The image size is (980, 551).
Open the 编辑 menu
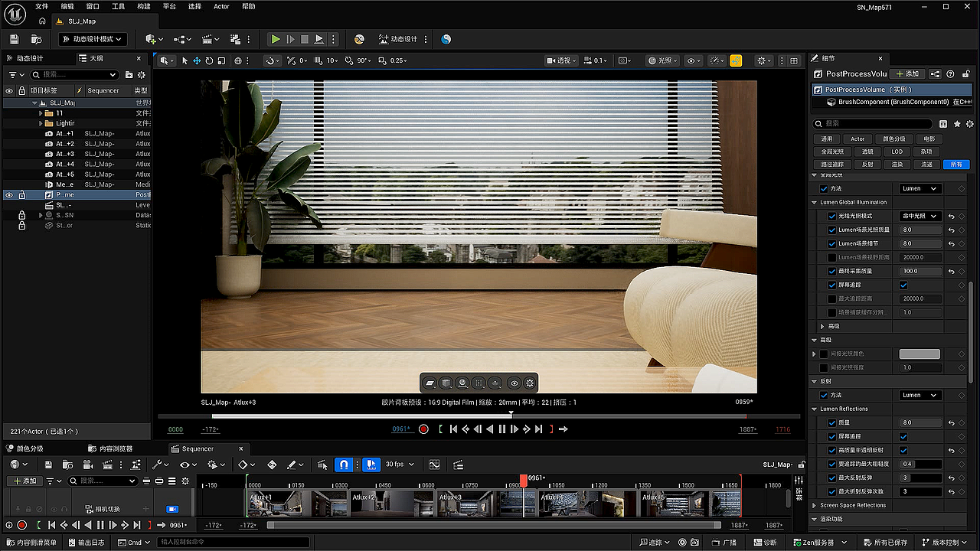pyautogui.click(x=67, y=6)
